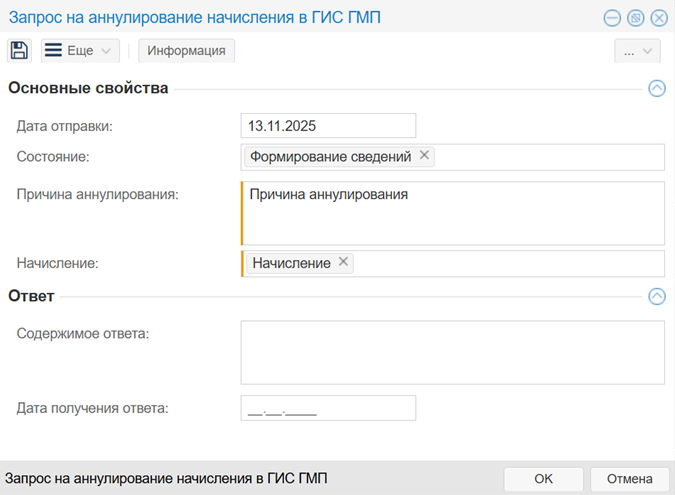The width and height of the screenshot is (675, 495).
Task: Click the Дата получения ответа field
Action: 327,408
